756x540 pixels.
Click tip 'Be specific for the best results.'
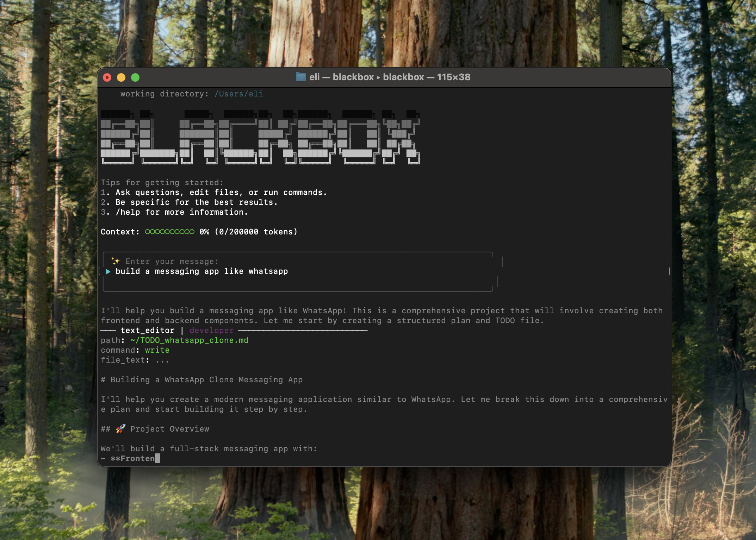(197, 202)
